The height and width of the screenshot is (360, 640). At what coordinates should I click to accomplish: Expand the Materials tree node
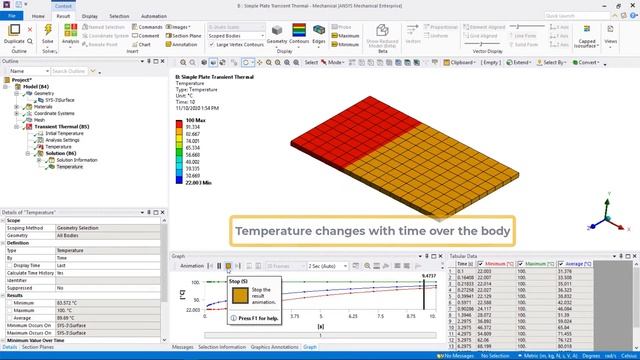click(17, 107)
